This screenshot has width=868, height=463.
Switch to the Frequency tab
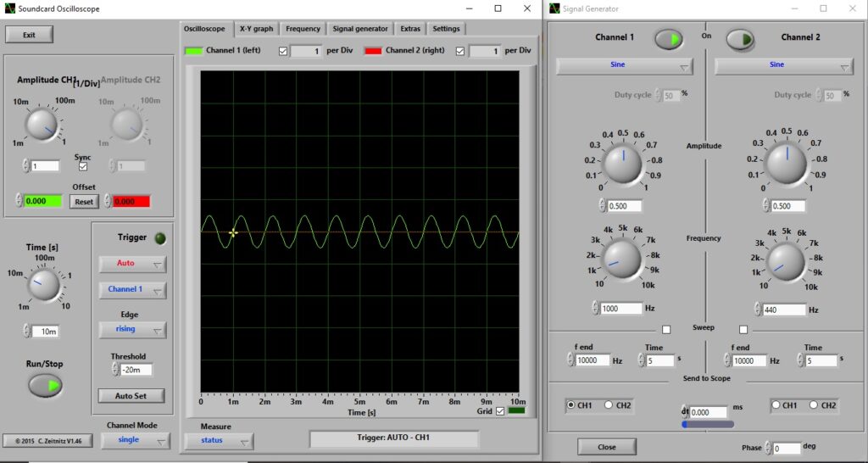pyautogui.click(x=303, y=29)
